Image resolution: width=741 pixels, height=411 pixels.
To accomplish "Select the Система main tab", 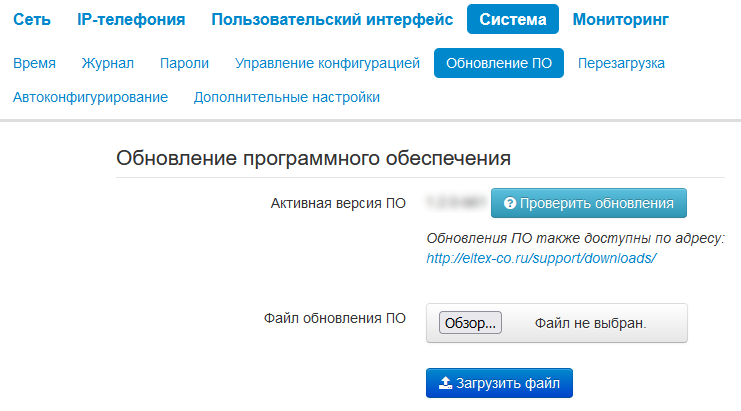I will click(512, 19).
